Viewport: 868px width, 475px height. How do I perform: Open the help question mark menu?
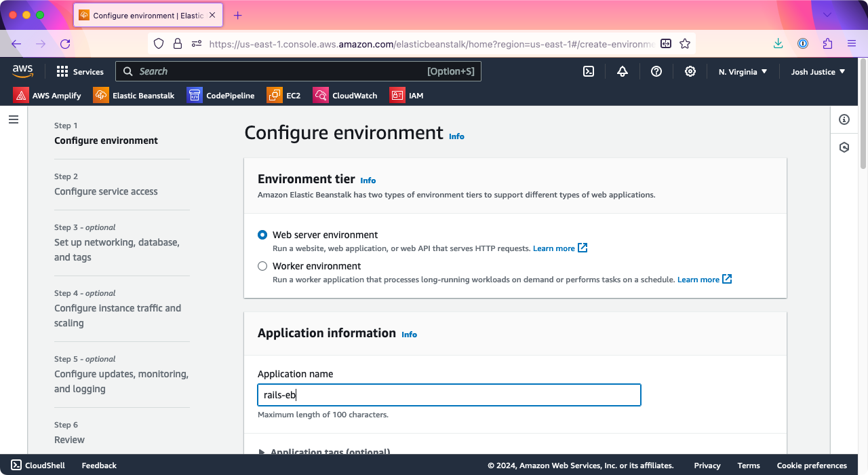tap(656, 71)
